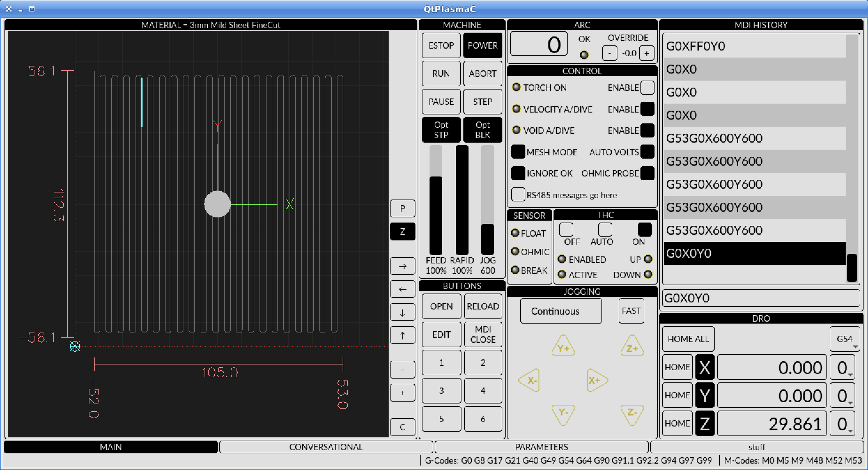Switch to the CONVERSATIONAL tab
Screen dimensions: 868x470
[326, 447]
